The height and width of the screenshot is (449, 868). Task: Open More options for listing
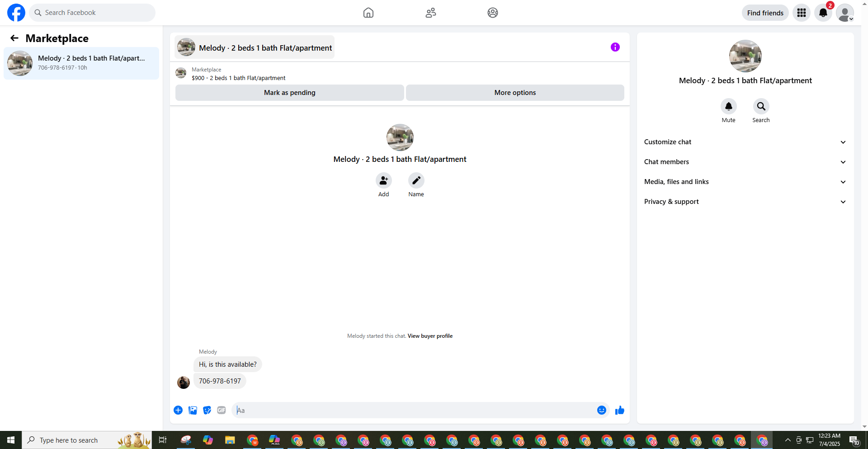pos(515,93)
